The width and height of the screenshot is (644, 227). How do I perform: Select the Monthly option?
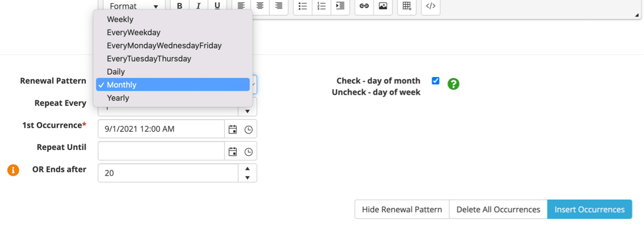click(173, 85)
